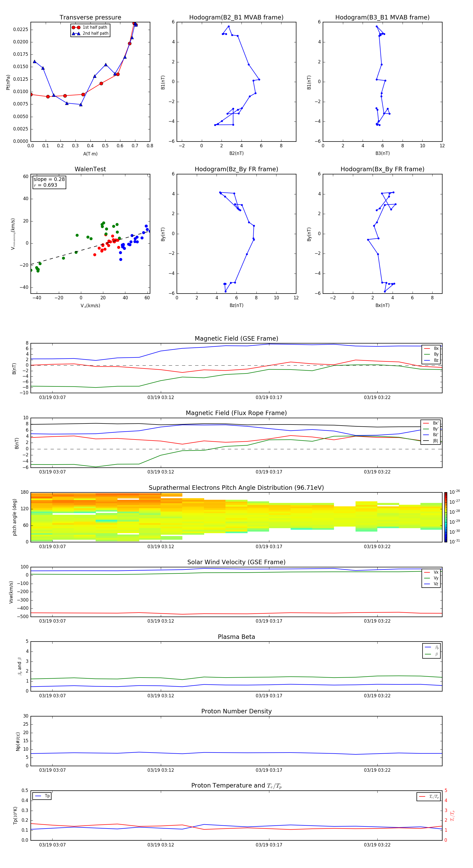Click 'Hodogram(Bx_By FR frame)' title
The height and width of the screenshot is (868, 473).
click(382, 169)
